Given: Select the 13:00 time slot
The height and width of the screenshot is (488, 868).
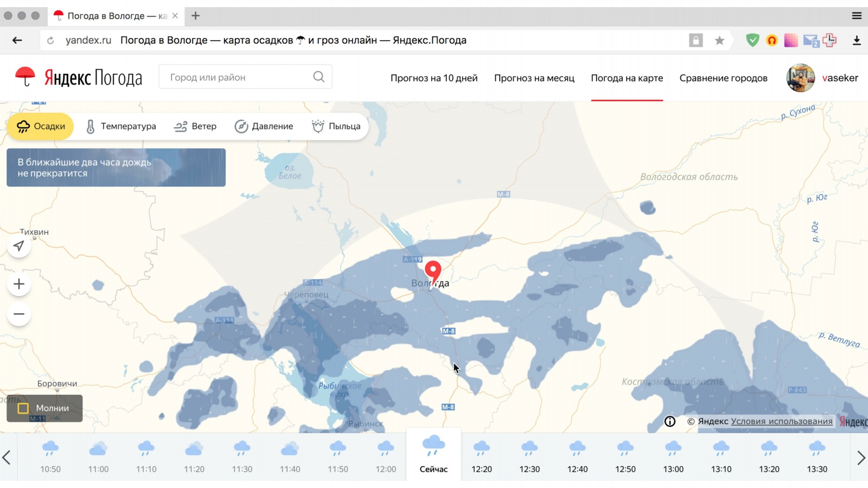Looking at the screenshot, I should pyautogui.click(x=673, y=457).
